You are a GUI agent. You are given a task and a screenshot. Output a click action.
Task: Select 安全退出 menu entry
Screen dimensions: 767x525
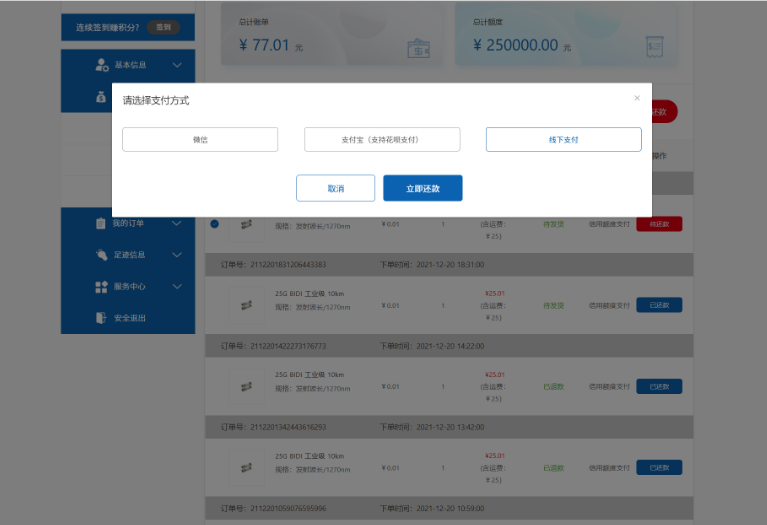coord(128,318)
